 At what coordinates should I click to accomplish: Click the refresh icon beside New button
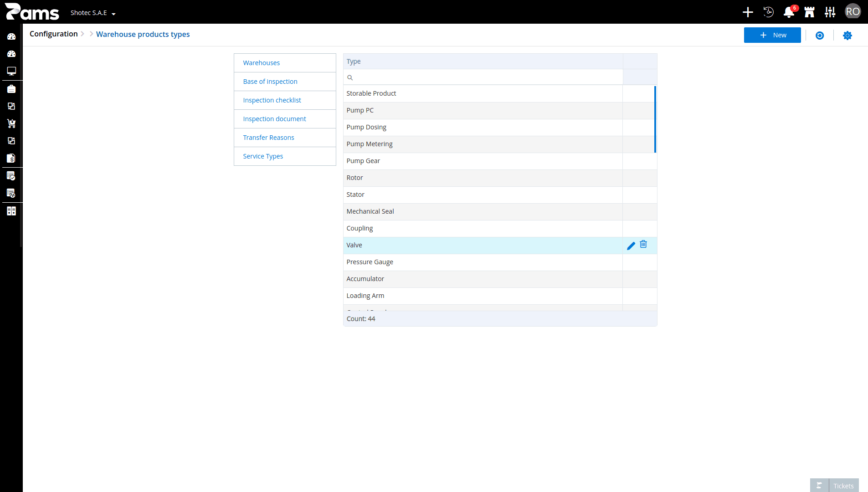pos(820,36)
